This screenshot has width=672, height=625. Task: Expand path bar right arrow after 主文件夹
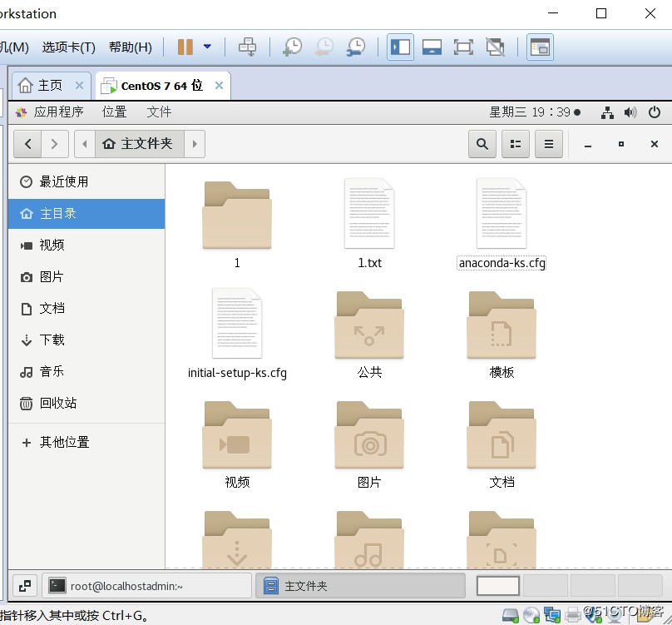click(x=194, y=144)
